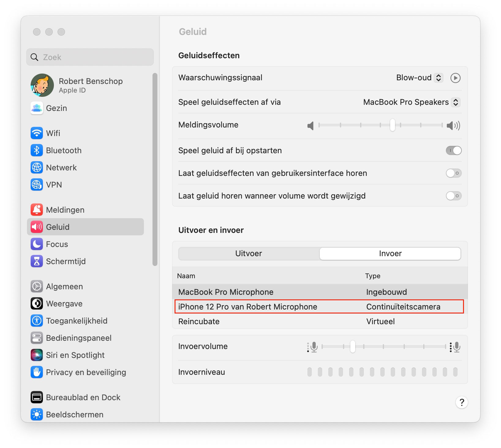Viewport: 501px width, 448px height.
Task: Adjust the Meldingsvolume slider handle
Action: click(x=392, y=125)
